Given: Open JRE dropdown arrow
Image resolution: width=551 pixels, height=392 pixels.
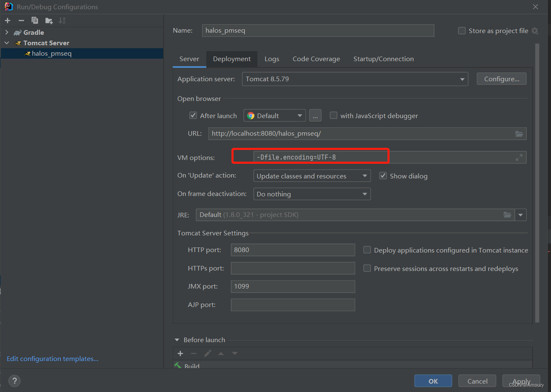Looking at the screenshot, I should point(520,215).
